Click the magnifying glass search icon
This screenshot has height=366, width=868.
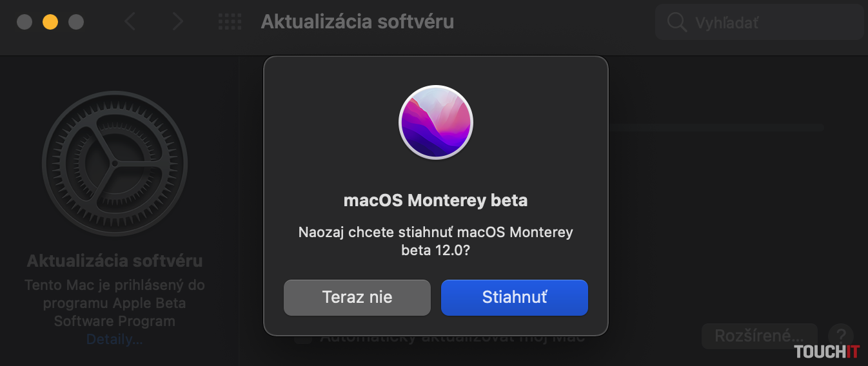click(x=676, y=23)
